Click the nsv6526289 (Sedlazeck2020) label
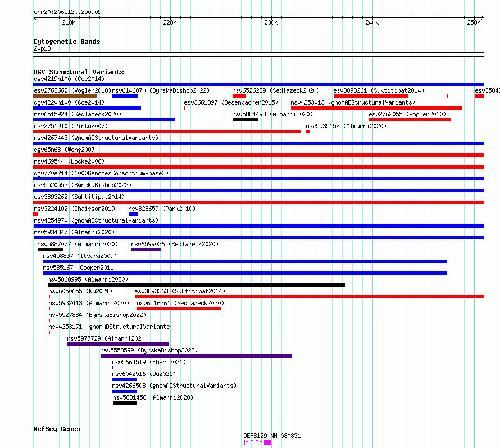 click(x=276, y=90)
